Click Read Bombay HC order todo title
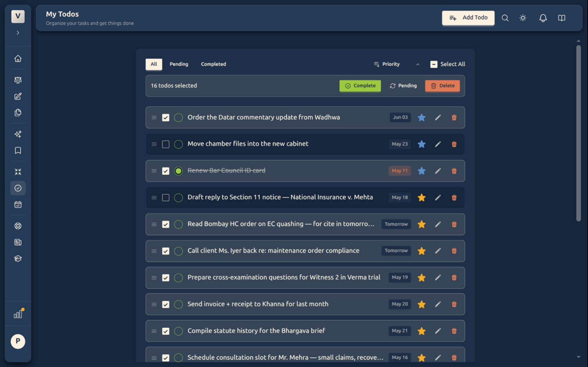Image resolution: width=588 pixels, height=367 pixels. coord(281,224)
